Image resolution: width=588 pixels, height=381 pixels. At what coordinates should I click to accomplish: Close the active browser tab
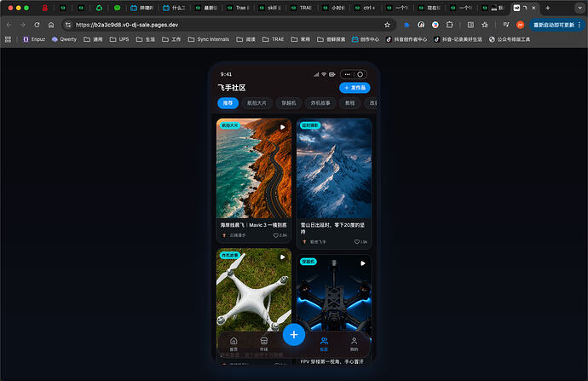(533, 8)
